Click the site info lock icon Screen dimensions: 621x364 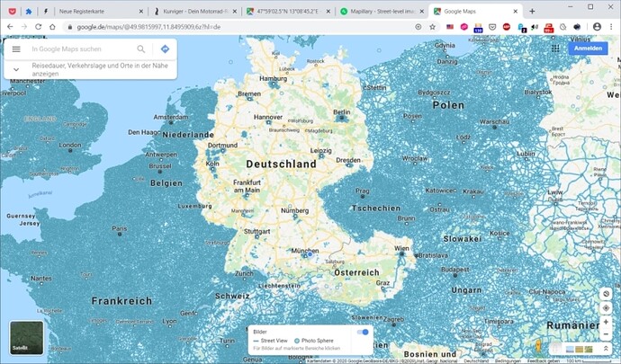(70, 27)
